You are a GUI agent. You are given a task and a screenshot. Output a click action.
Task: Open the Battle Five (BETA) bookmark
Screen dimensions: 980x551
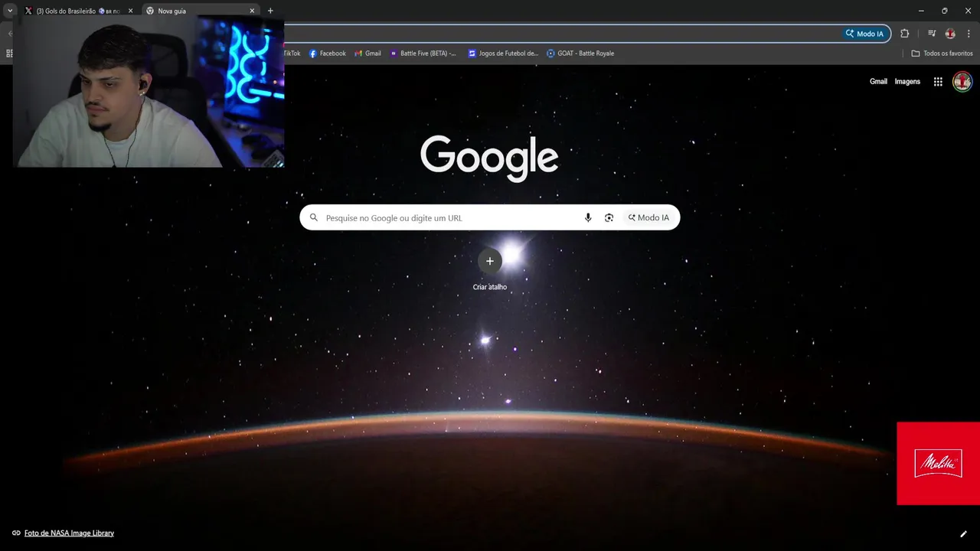[423, 54]
